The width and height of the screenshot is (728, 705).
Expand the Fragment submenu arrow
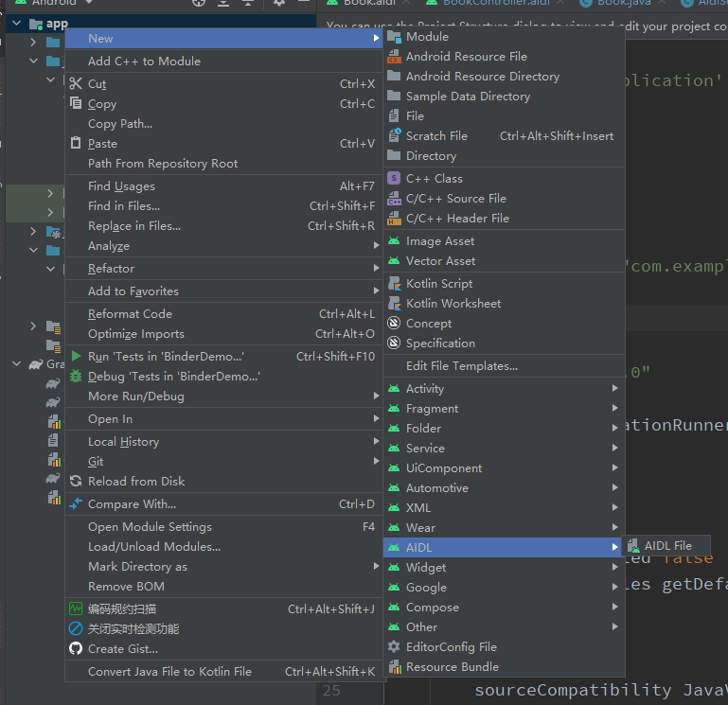(614, 408)
